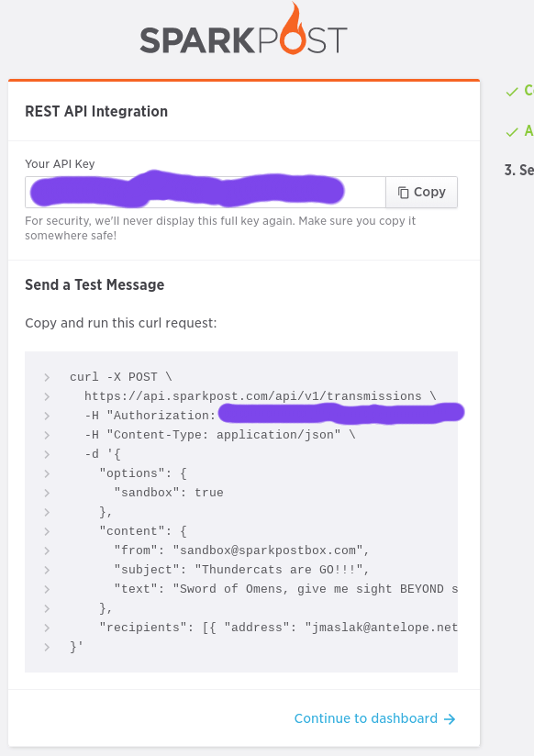Click the chevron beside the recipients line
Image resolution: width=534 pixels, height=756 pixels.
tap(47, 628)
